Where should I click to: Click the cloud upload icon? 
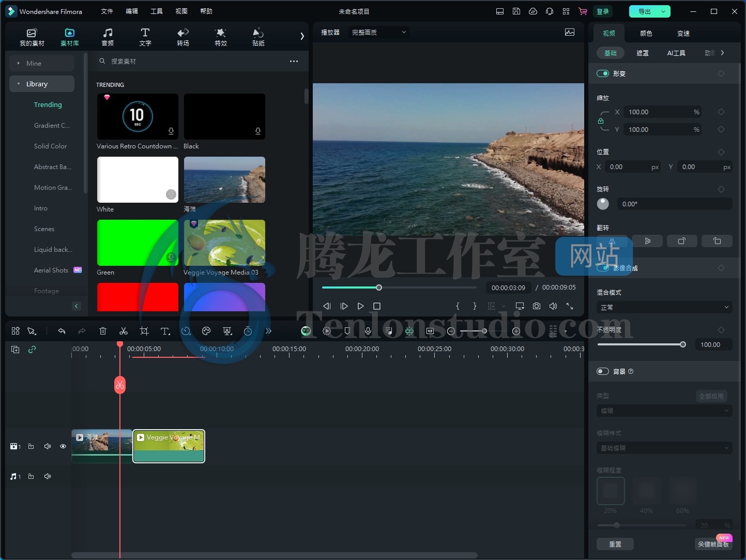click(533, 11)
